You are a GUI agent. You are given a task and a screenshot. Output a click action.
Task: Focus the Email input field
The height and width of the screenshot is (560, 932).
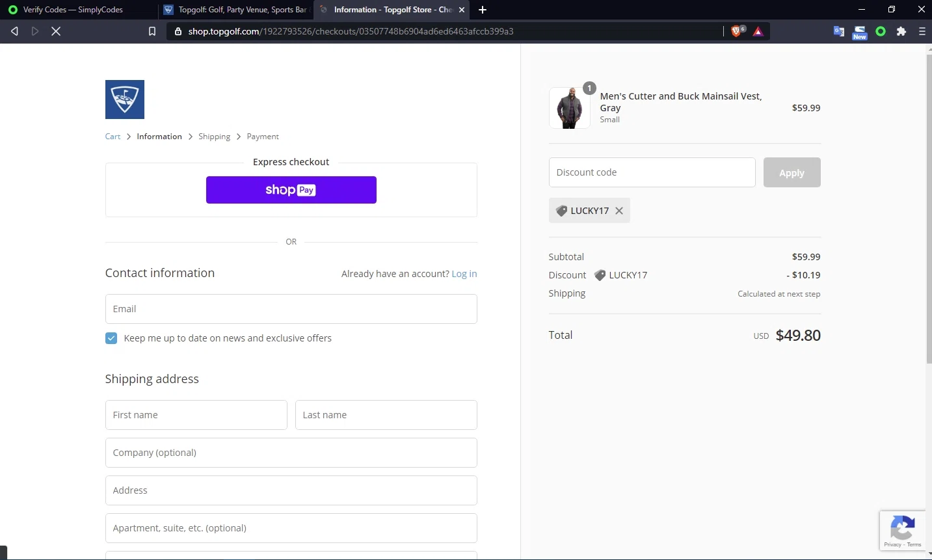point(291,309)
